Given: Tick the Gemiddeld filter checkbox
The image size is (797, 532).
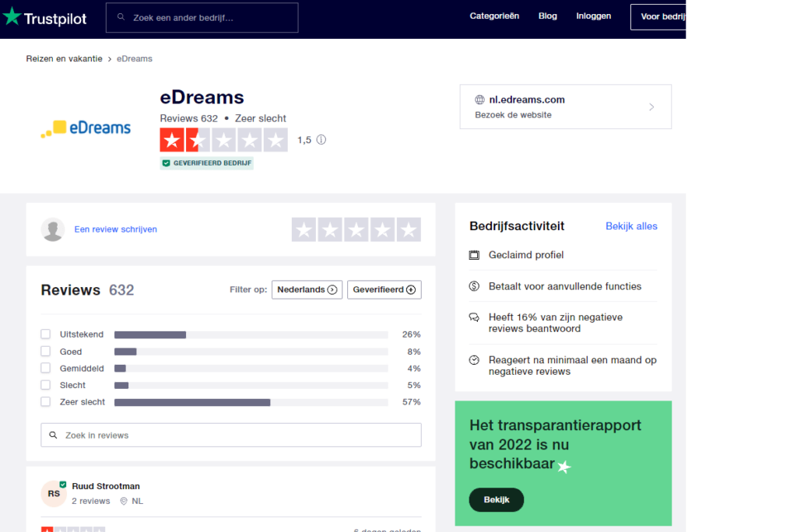Looking at the screenshot, I should point(46,368).
